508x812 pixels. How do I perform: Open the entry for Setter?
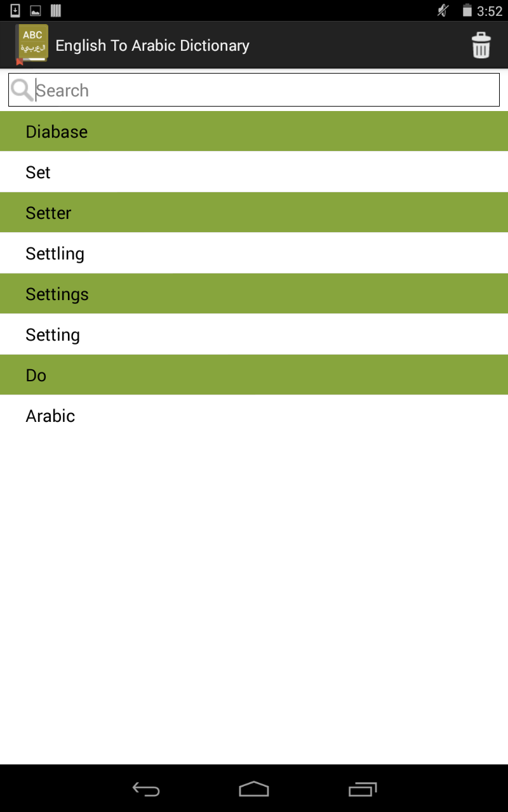pyautogui.click(x=254, y=213)
